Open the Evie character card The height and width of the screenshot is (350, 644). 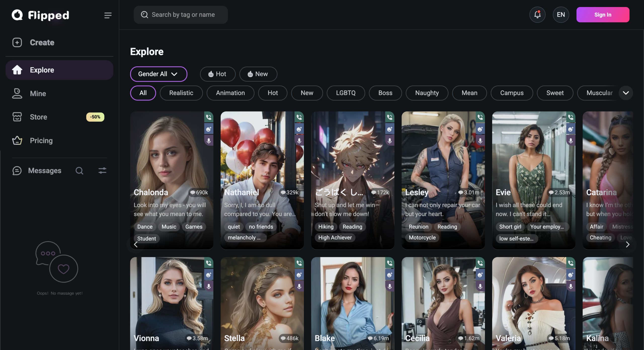coord(534,180)
